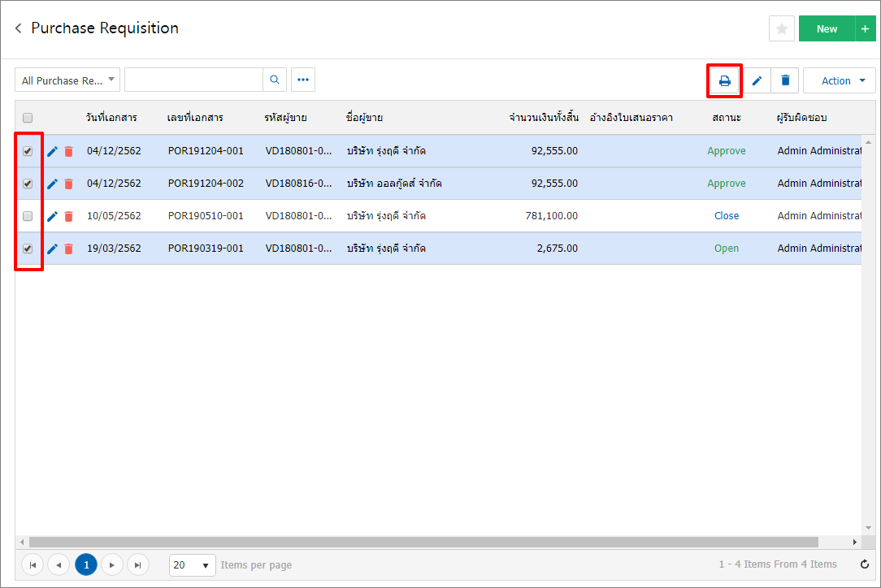Open the 20 items per page dropdown
Image resolution: width=881 pixels, height=588 pixels.
(192, 565)
